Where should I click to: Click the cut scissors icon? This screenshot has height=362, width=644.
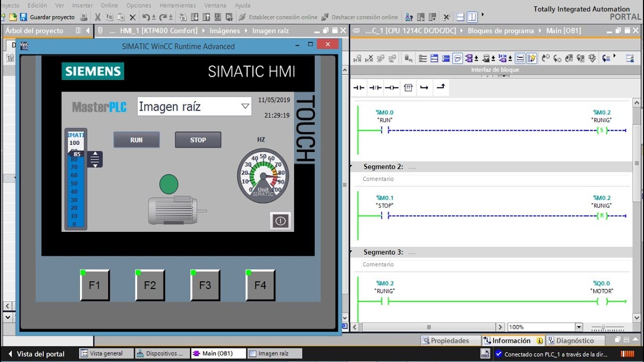(97, 17)
